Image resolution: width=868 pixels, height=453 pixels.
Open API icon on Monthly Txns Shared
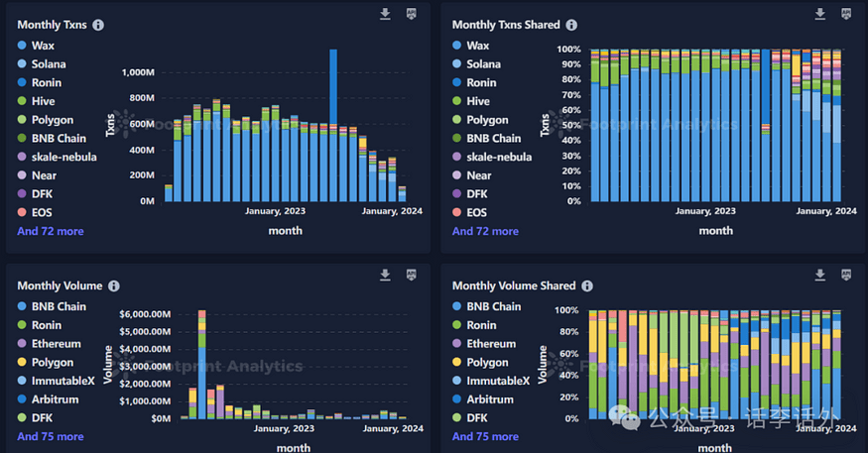846,14
